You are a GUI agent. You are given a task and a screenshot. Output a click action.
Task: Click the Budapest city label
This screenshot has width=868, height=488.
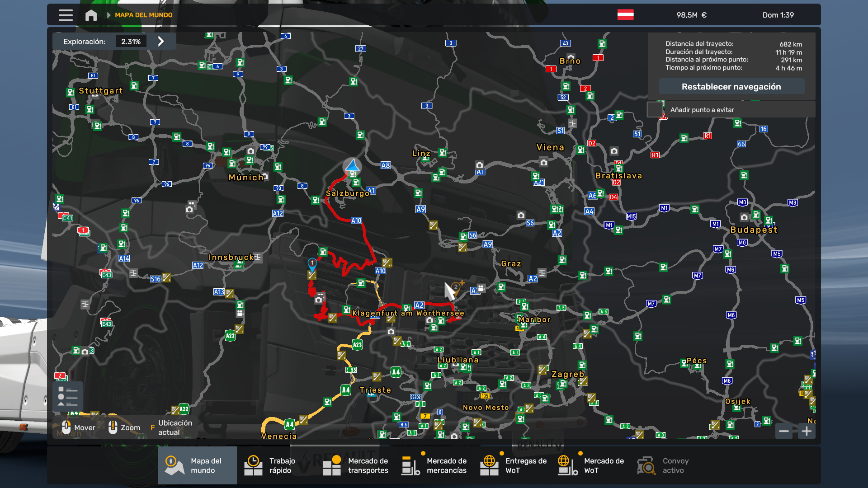click(754, 230)
